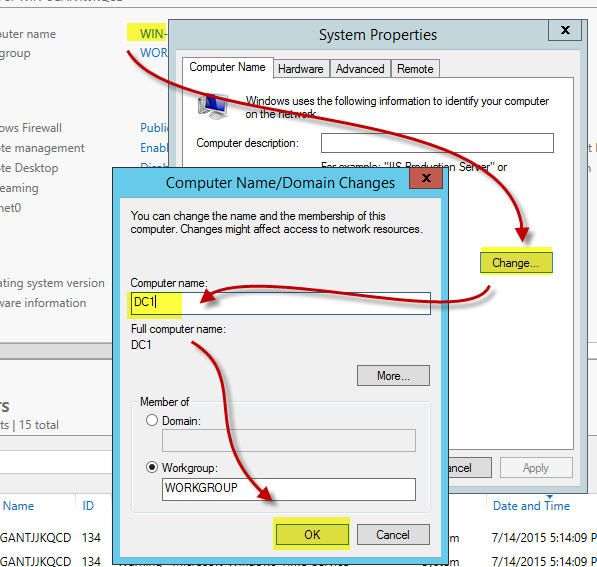Sort events by Date and Time column
This screenshot has height=567, width=597.
(x=531, y=506)
